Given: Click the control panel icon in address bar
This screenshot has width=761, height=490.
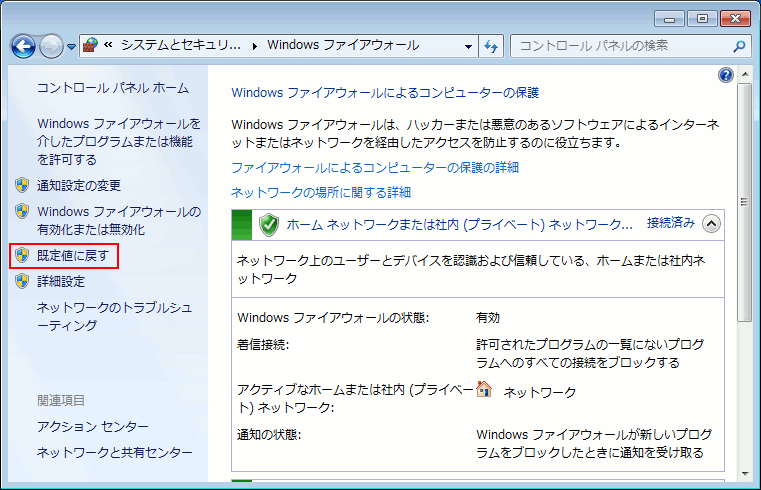Looking at the screenshot, I should [90, 46].
